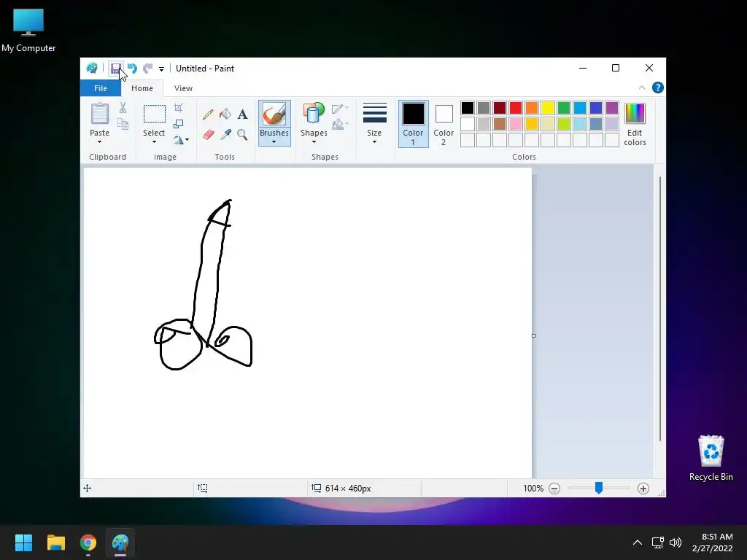747x560 pixels.
Task: Open the Size line thickness menu
Action: pyautogui.click(x=374, y=123)
